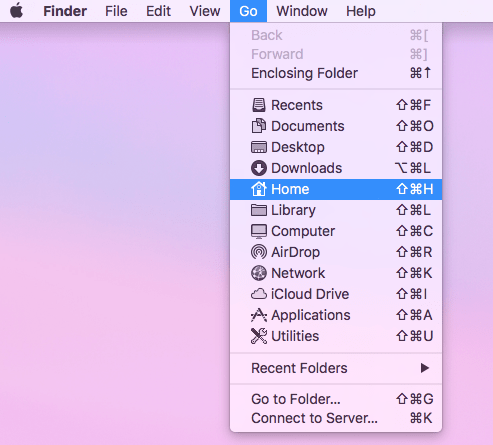Click the Applications A-shaped icon
Screen dimensions: 493x445
259,315
